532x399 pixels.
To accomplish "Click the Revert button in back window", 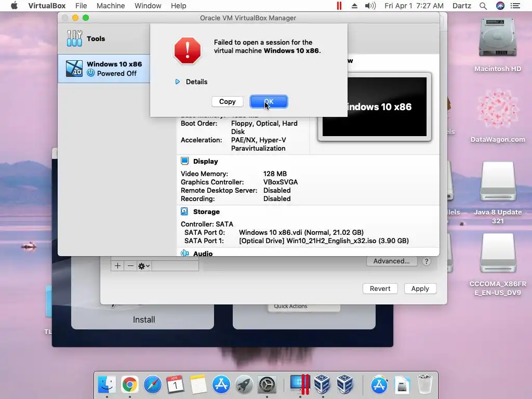I will pyautogui.click(x=380, y=289).
